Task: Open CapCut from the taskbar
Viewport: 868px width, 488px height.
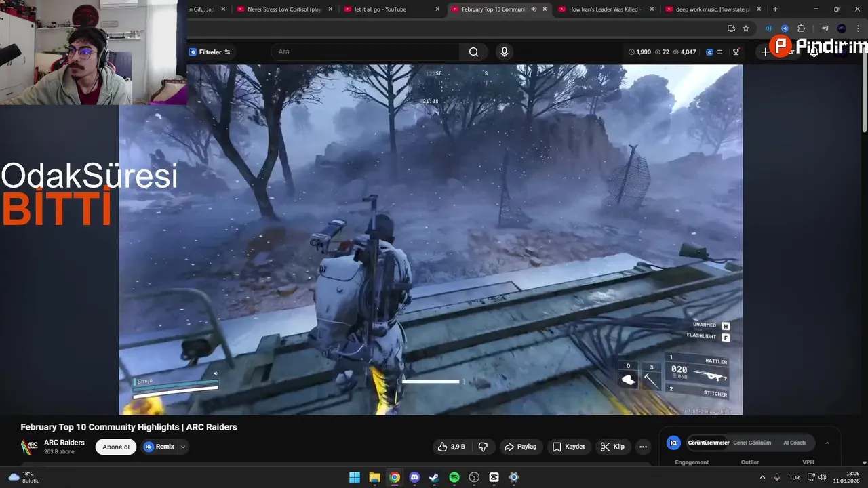Action: coord(494,477)
